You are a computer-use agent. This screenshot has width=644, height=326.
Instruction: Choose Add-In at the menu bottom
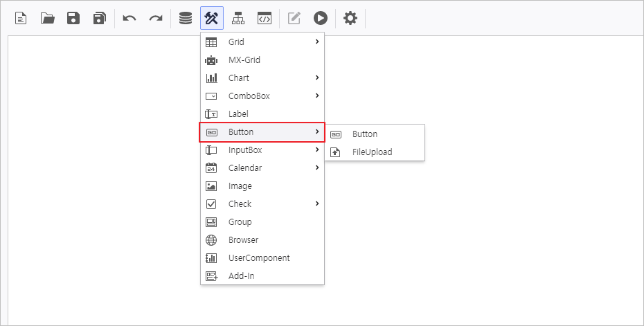pyautogui.click(x=242, y=276)
